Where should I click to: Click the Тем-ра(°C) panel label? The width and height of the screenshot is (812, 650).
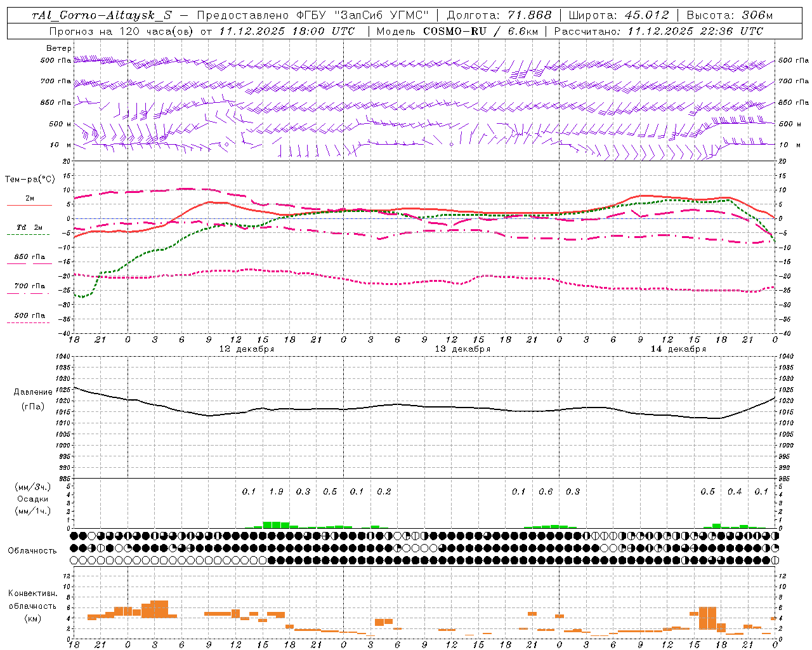coord(30,180)
